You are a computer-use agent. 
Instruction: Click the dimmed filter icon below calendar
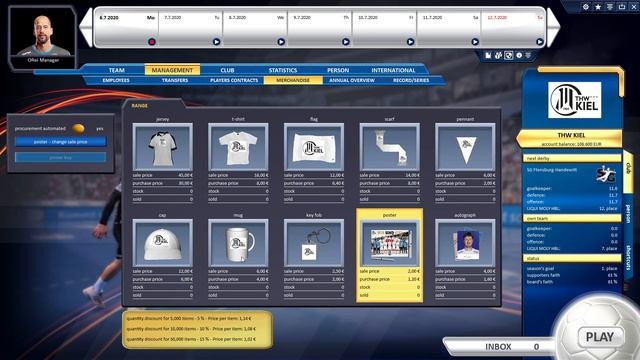click(x=528, y=55)
